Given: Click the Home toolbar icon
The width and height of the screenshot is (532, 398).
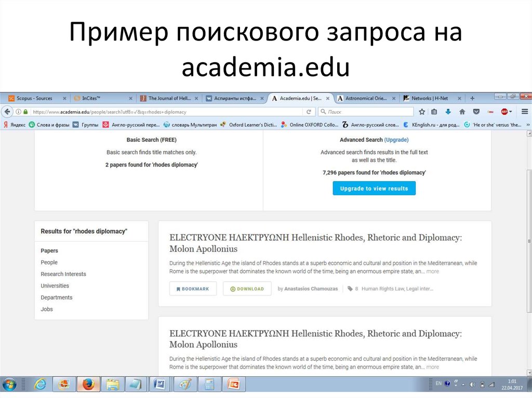Looking at the screenshot, I should pos(462,111).
